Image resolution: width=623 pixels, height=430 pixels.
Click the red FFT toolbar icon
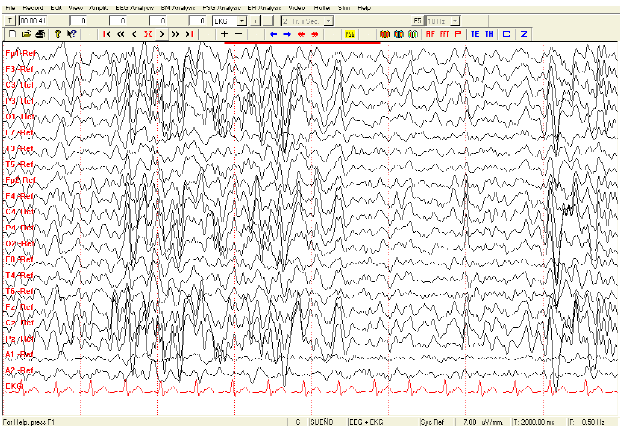click(444, 34)
